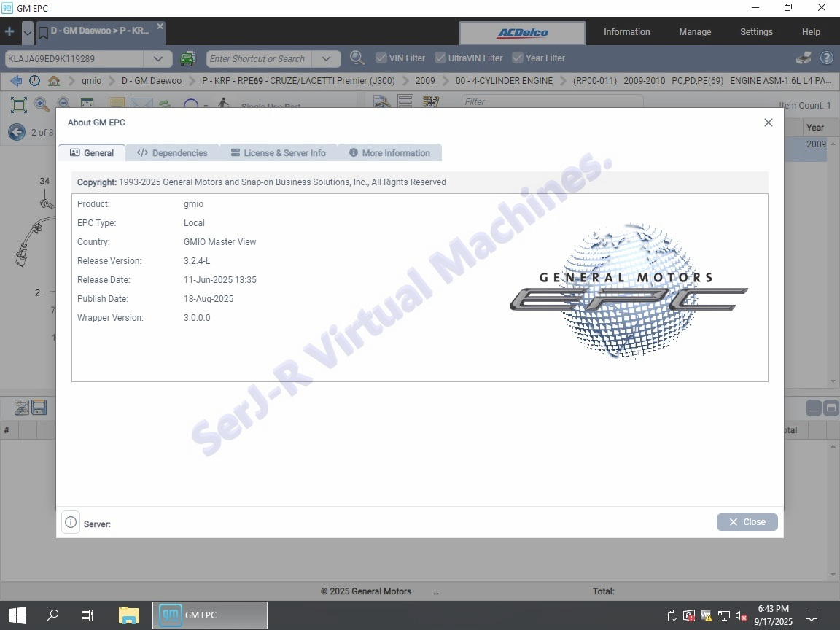Screen dimensions: 840x630
Task: Click the Enter Shortcut or Search field
Action: click(259, 58)
